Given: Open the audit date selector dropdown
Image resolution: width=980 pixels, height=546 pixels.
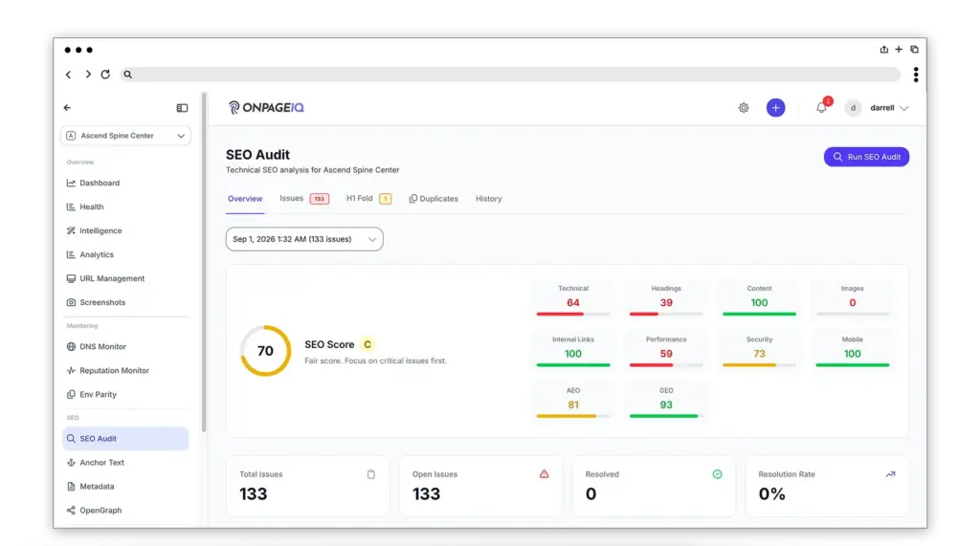Looking at the screenshot, I should point(304,239).
